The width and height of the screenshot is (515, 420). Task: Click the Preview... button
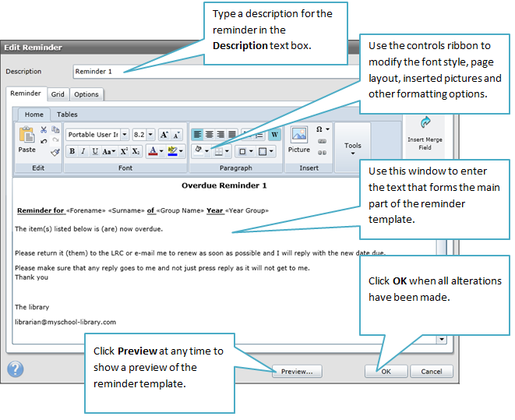click(x=297, y=372)
